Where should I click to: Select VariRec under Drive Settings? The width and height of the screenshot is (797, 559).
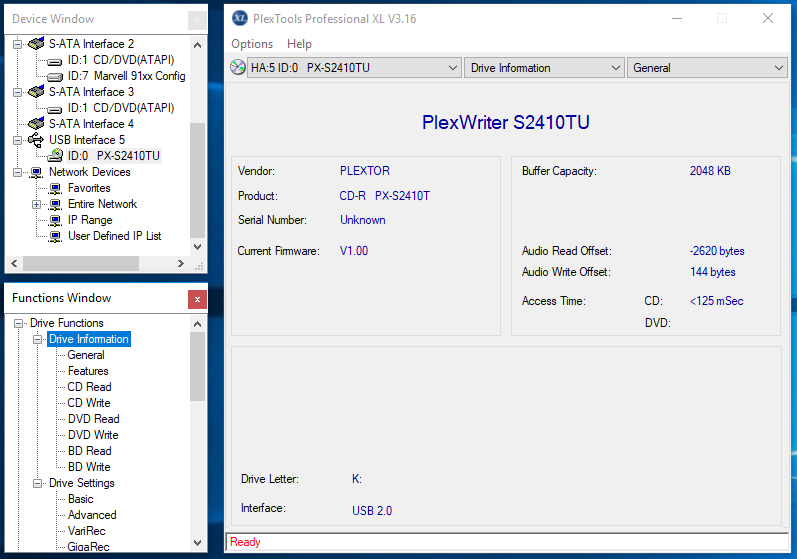point(86,531)
